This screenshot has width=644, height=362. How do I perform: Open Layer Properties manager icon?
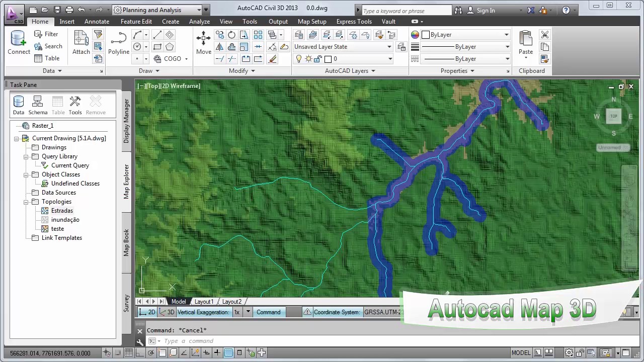point(299,35)
